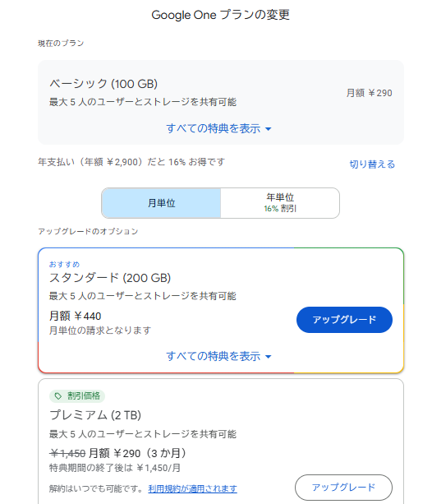Click the 割引価格 discount badge text

(84, 396)
